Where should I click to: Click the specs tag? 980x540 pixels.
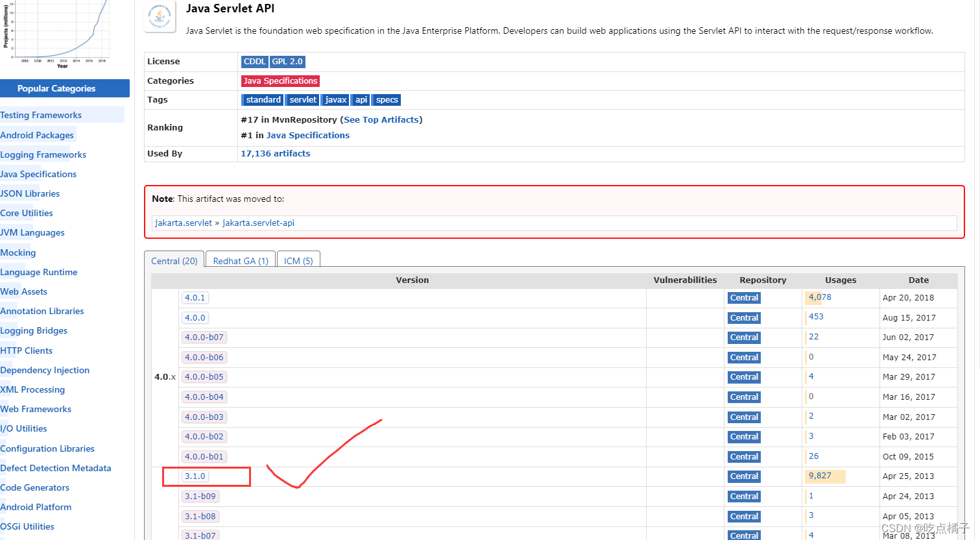[387, 100]
